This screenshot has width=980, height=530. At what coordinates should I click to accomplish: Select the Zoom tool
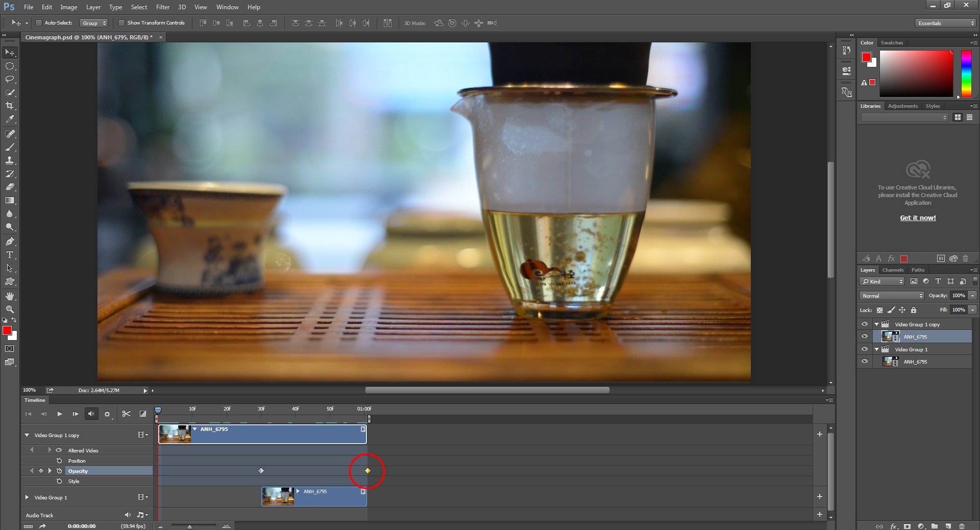click(x=10, y=309)
